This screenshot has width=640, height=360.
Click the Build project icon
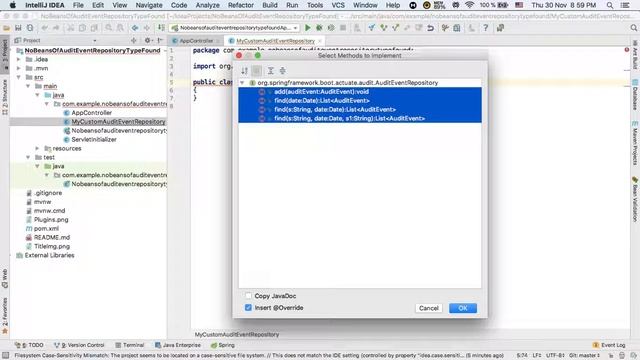pyautogui.click(x=162, y=28)
